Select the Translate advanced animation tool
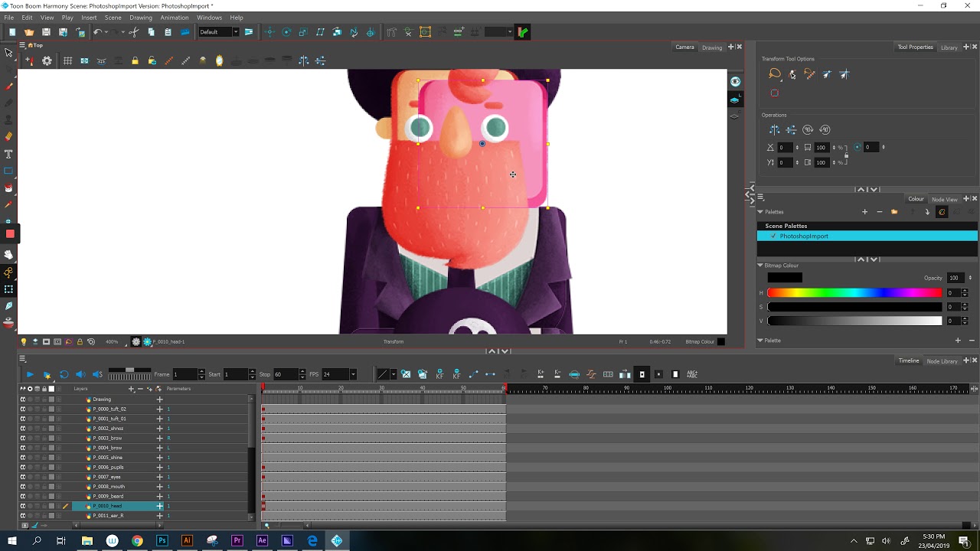 click(269, 32)
